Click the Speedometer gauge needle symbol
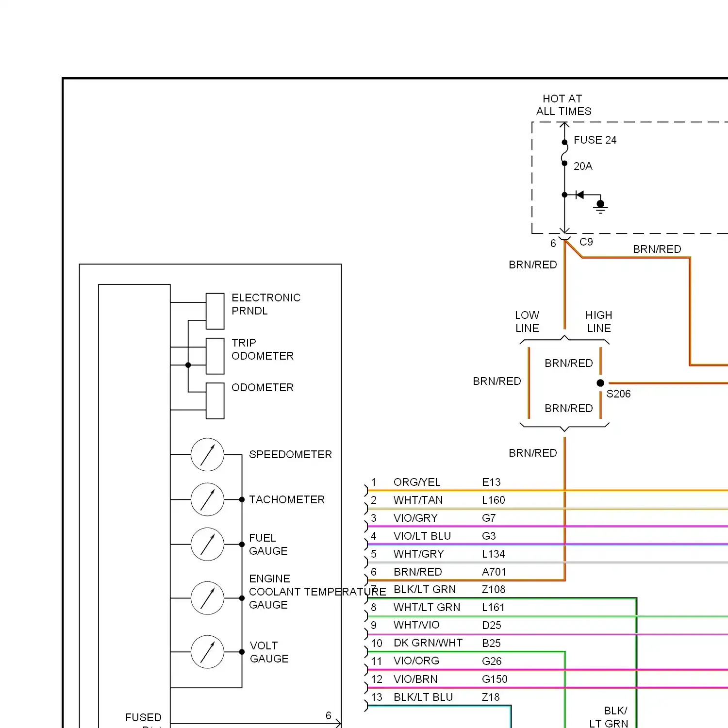Viewport: 728px width, 728px height. coord(207,455)
